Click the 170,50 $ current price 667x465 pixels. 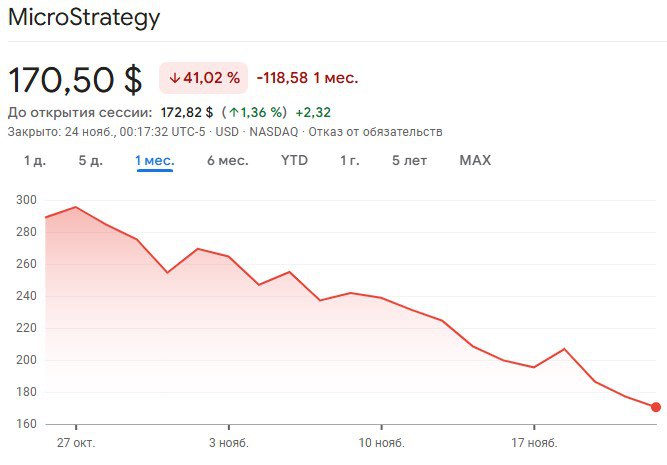pos(75,79)
